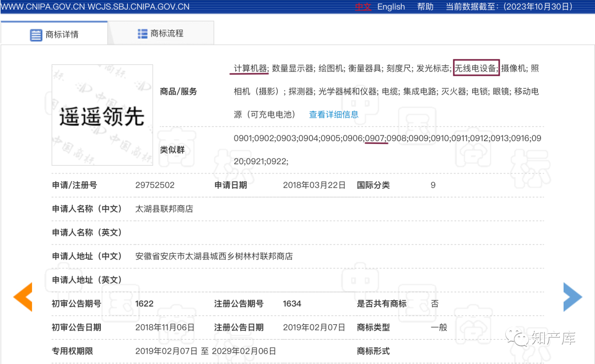This screenshot has width=595, height=364.
Task: Click the WeChat logo next to 知产库
Action: 518,338
